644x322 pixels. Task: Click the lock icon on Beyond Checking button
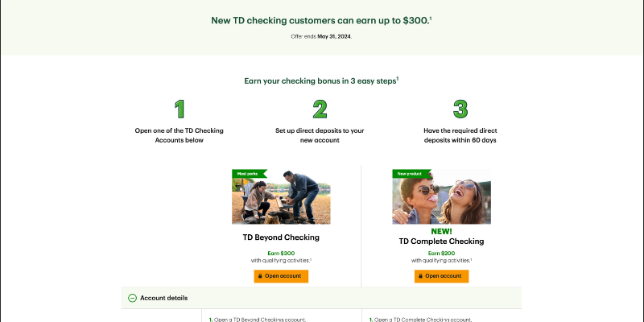(261, 276)
